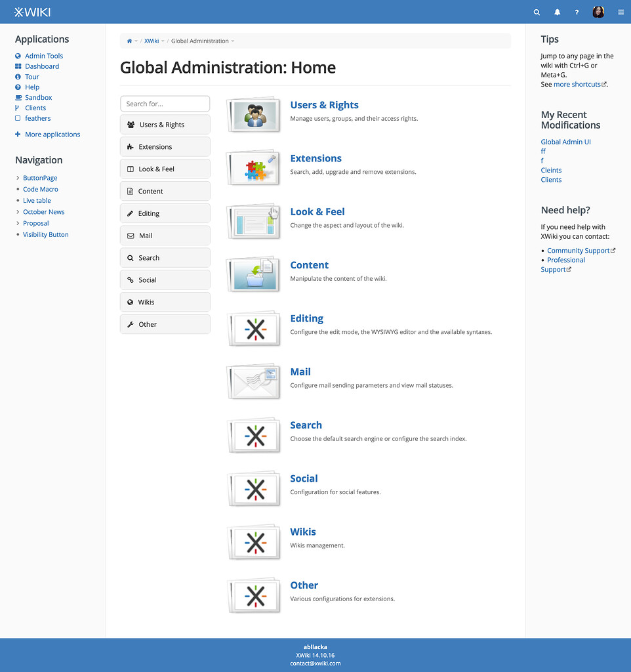Open notifications bell in top bar
Screen dimensions: 631x672
point(557,12)
